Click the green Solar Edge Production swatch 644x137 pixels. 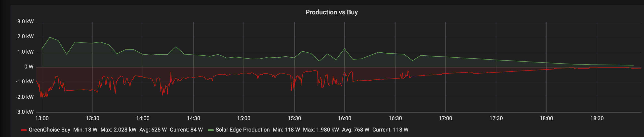[210, 130]
